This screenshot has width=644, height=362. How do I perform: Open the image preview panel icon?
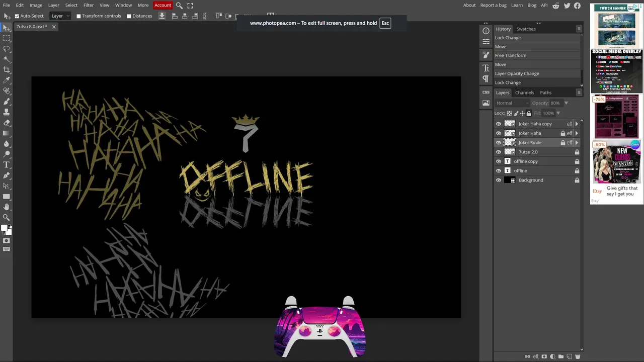click(486, 103)
